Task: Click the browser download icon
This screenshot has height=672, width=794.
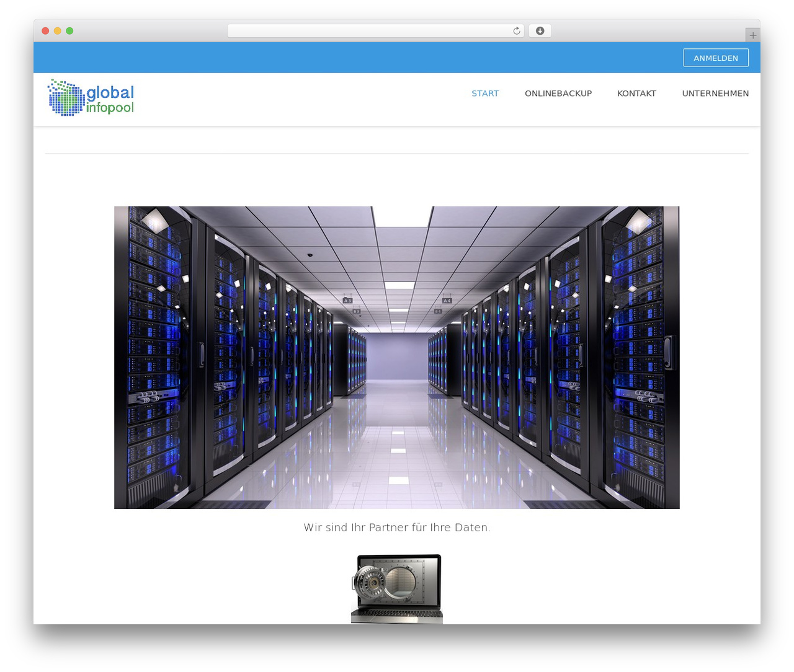Action: 540,31
